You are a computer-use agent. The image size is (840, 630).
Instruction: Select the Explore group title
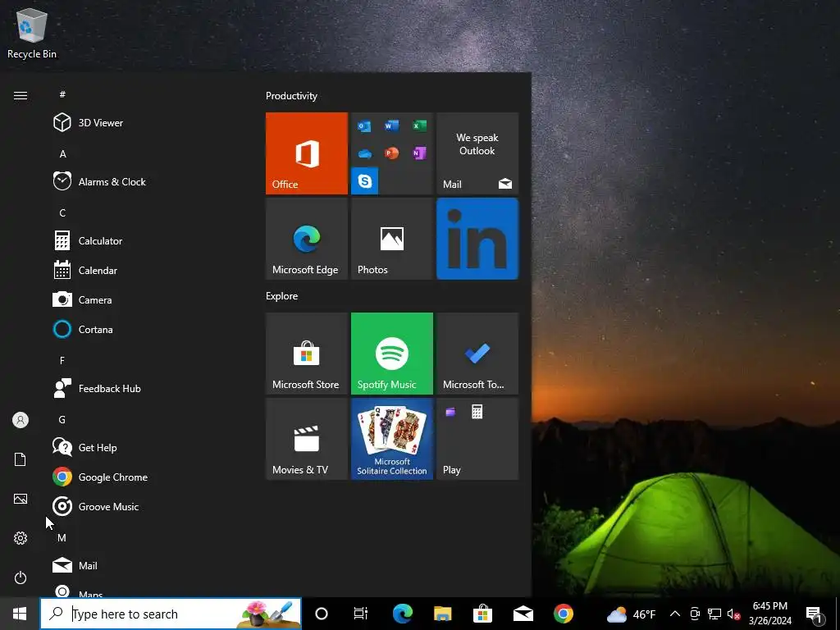(x=282, y=295)
